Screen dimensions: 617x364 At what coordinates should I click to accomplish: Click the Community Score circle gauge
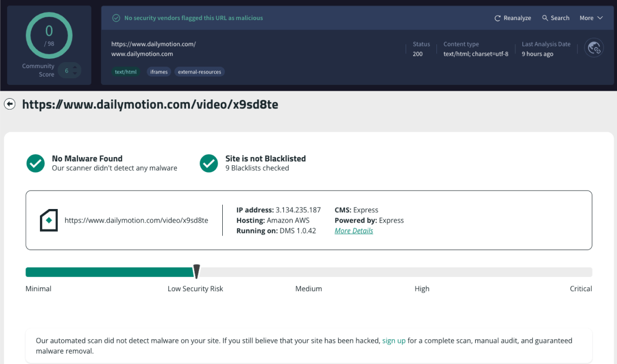click(x=49, y=35)
